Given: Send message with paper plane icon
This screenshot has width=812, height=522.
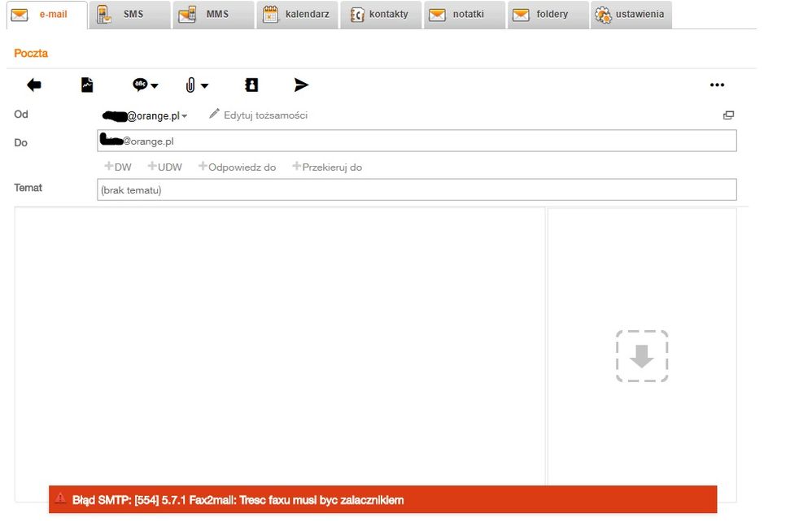Looking at the screenshot, I should point(301,85).
